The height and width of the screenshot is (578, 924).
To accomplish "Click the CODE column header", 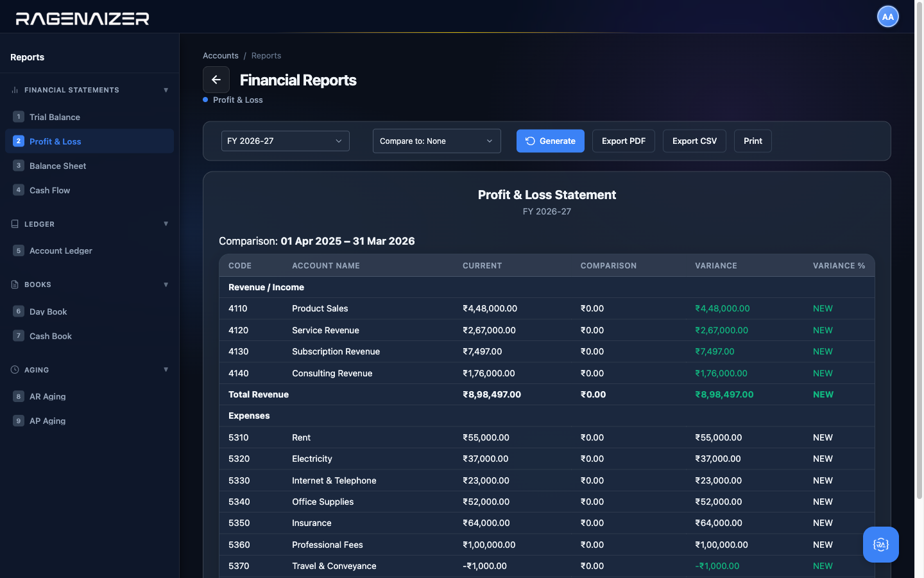I will pyautogui.click(x=240, y=266).
